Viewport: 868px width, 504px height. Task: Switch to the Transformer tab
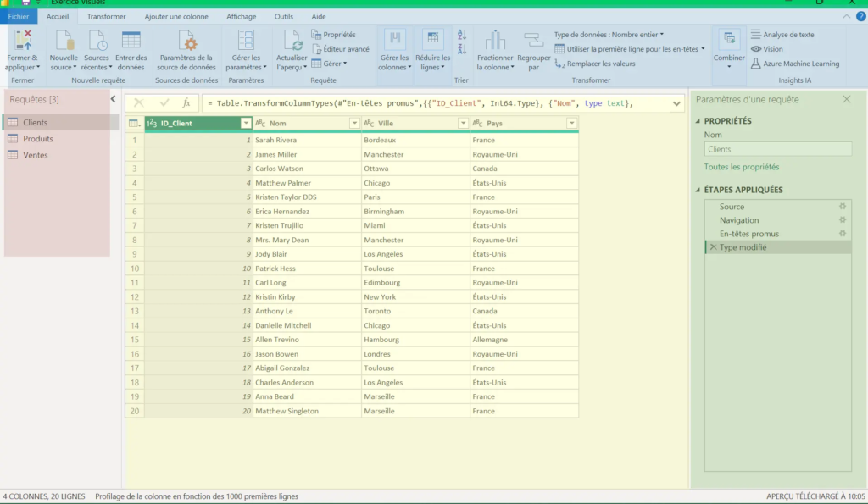coord(106,16)
